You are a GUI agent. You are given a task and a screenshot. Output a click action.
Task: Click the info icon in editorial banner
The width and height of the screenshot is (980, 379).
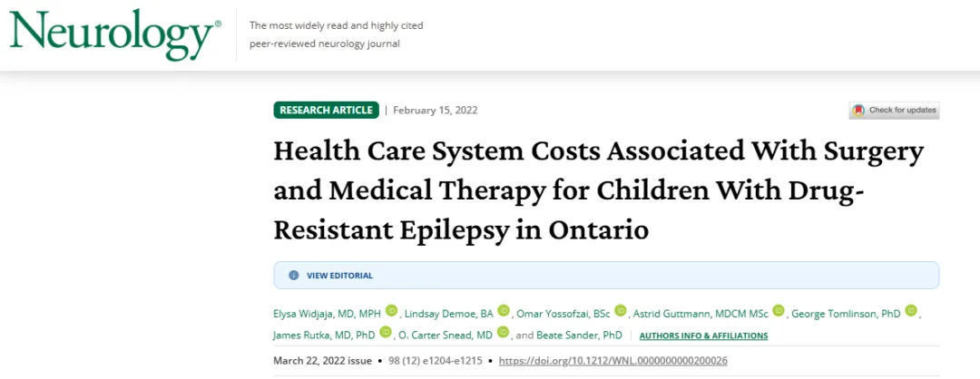pyautogui.click(x=293, y=276)
